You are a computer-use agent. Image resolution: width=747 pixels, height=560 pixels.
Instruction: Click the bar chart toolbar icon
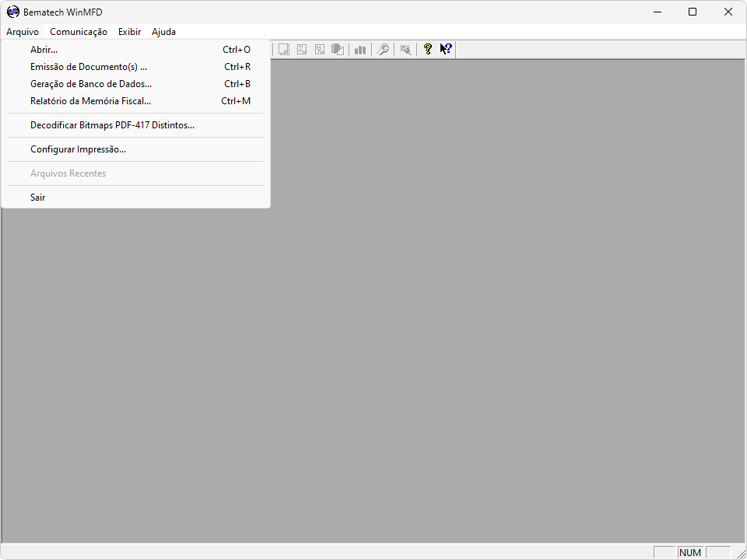pyautogui.click(x=360, y=49)
